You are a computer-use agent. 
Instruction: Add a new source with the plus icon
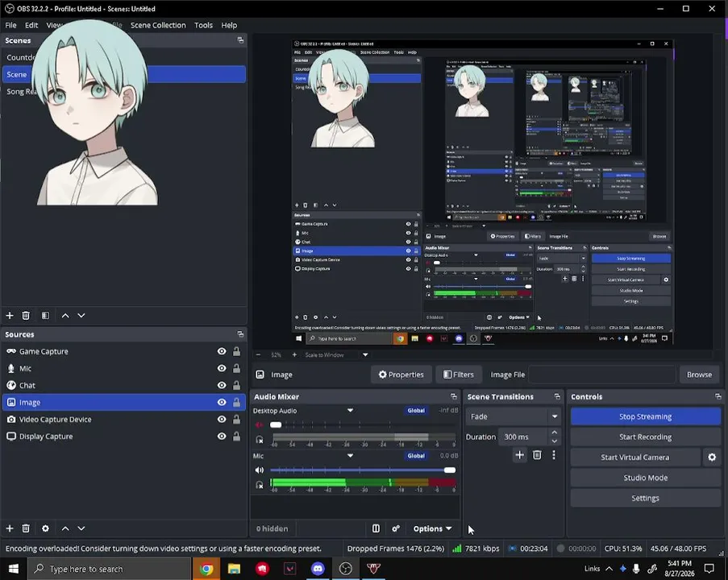(x=10, y=528)
